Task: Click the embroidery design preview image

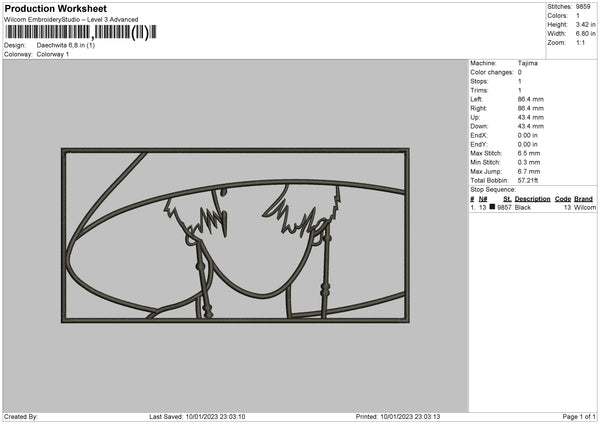Action: click(x=235, y=236)
